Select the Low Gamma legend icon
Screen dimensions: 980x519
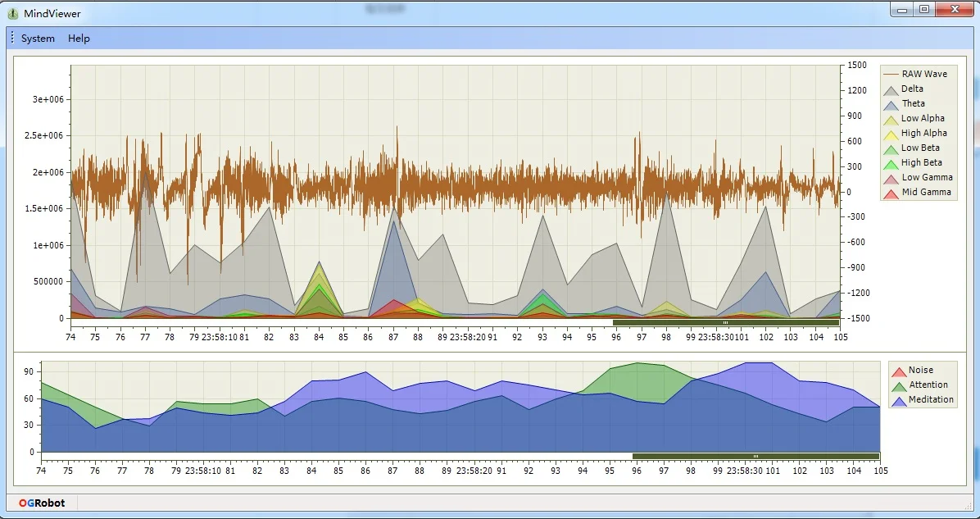point(891,178)
